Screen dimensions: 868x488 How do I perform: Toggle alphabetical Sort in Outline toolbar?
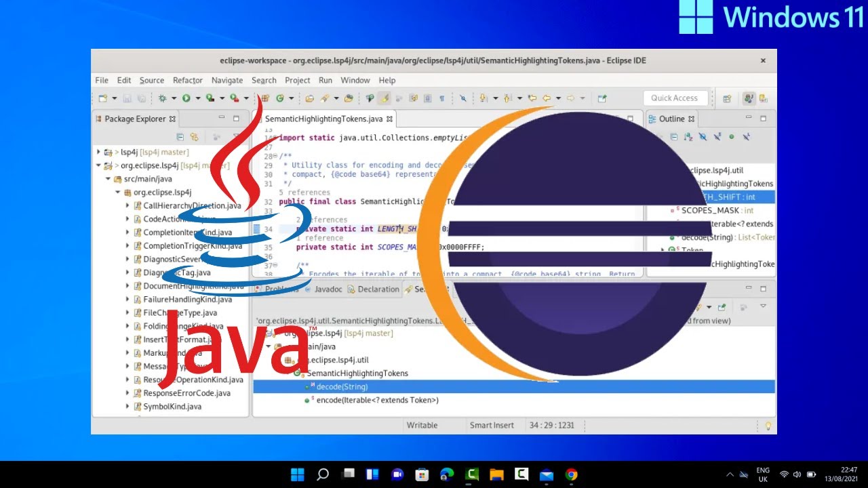(x=688, y=137)
